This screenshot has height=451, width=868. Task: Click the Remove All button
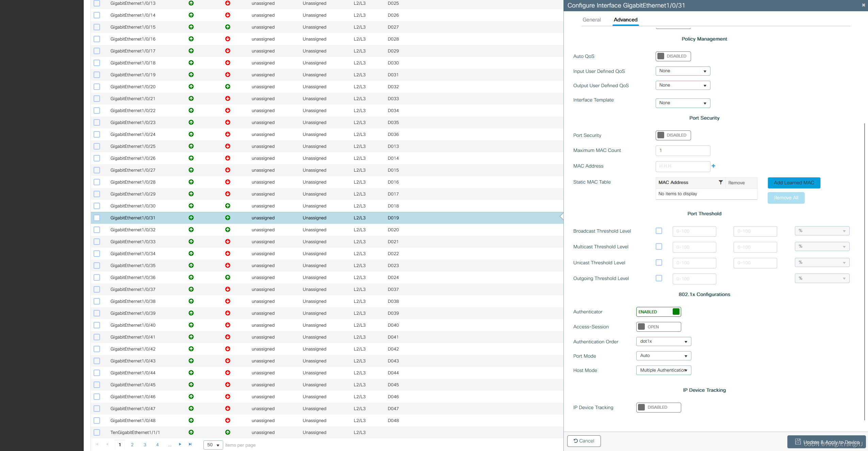point(786,198)
